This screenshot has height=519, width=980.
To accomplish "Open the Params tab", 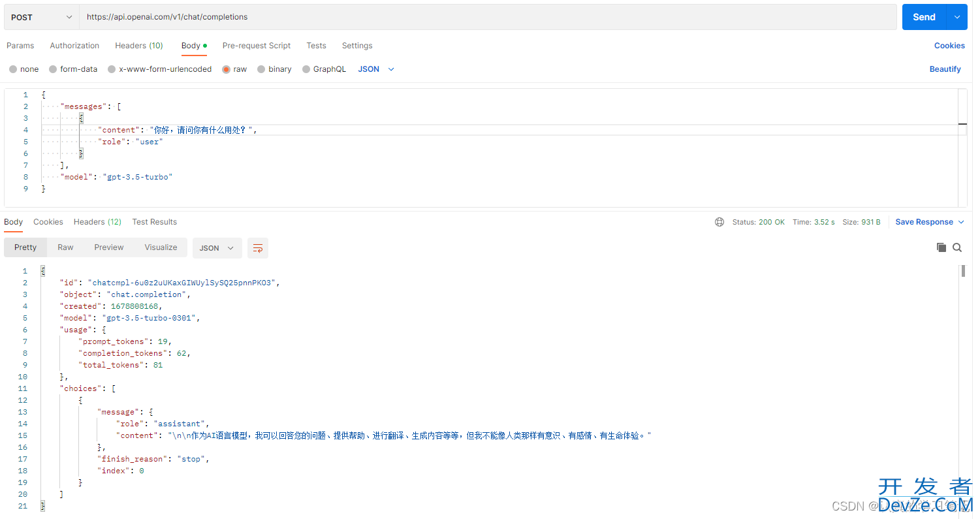I will click(20, 46).
